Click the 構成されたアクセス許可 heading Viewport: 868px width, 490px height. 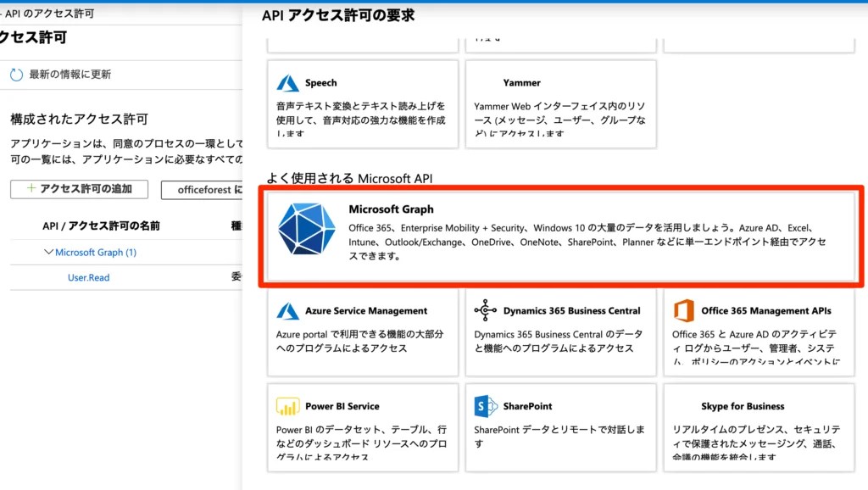point(79,119)
